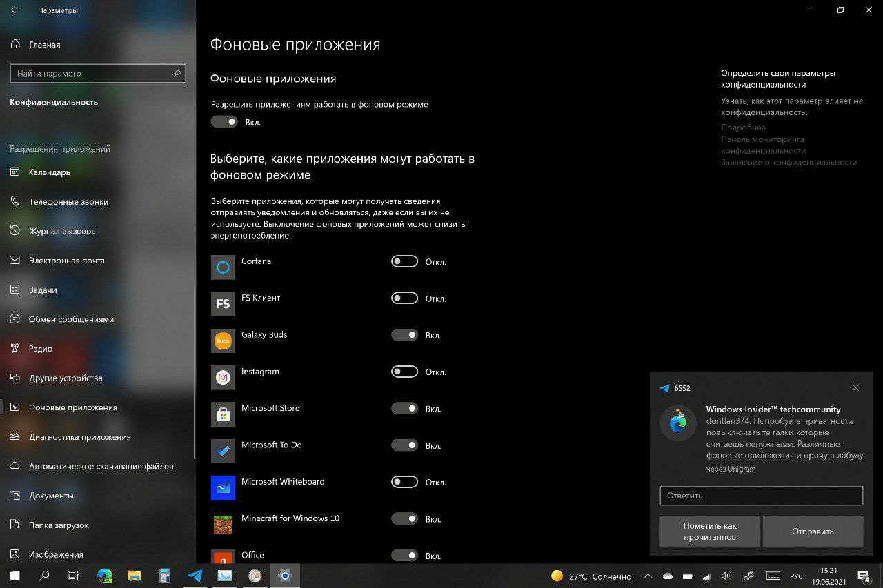Click the Microsoft Store app icon
Screen dimensions: 883x588
(x=223, y=414)
